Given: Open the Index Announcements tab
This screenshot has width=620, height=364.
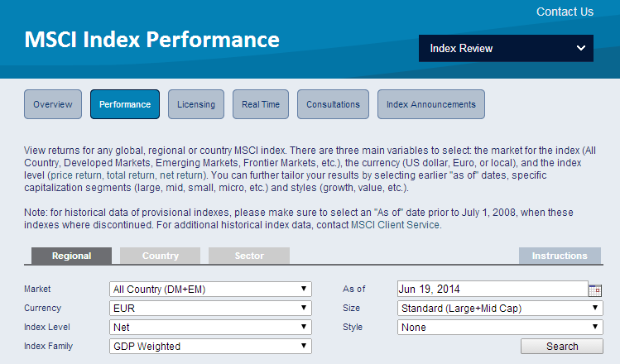Looking at the screenshot, I should coord(431,104).
